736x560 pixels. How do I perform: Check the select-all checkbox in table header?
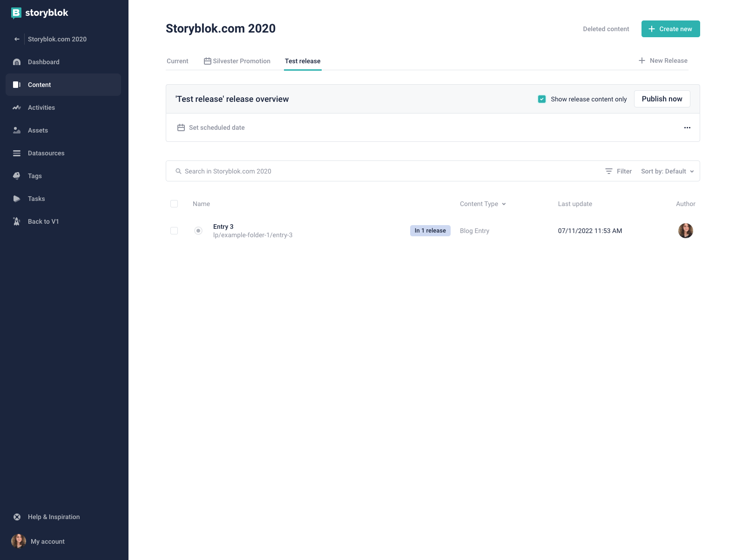click(174, 204)
